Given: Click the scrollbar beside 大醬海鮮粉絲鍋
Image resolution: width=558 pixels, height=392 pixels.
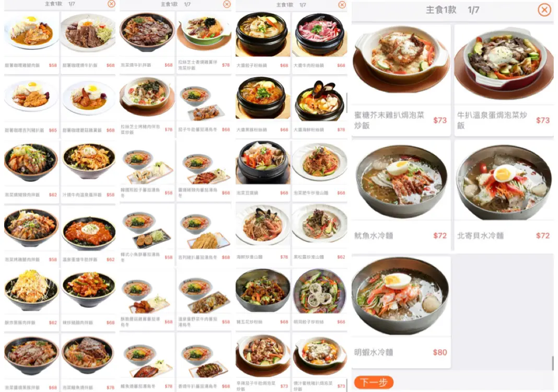Looking at the screenshot, I should (346, 103).
